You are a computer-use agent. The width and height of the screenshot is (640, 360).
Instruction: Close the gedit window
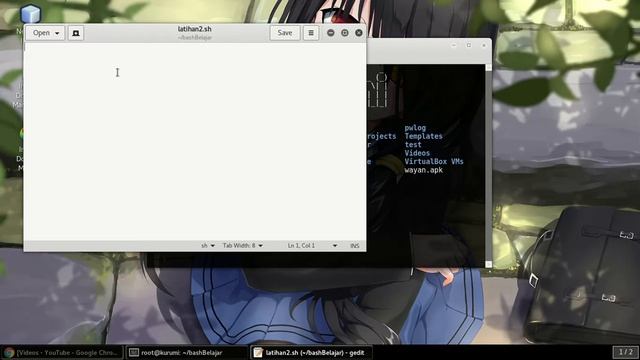point(359,33)
